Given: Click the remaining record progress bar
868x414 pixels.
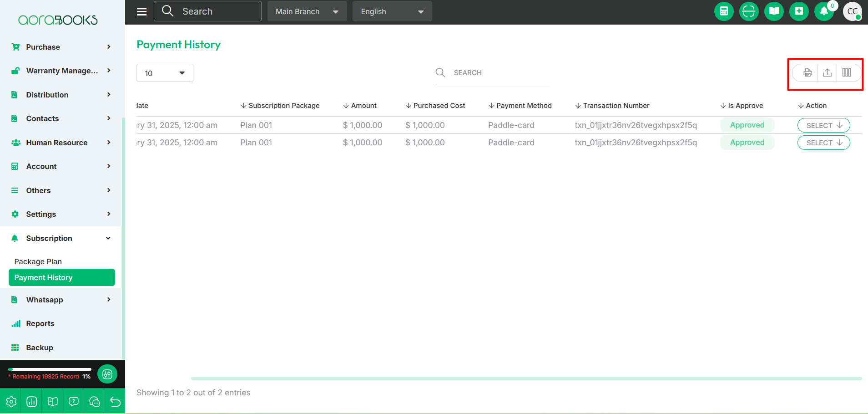Looking at the screenshot, I should (50, 369).
